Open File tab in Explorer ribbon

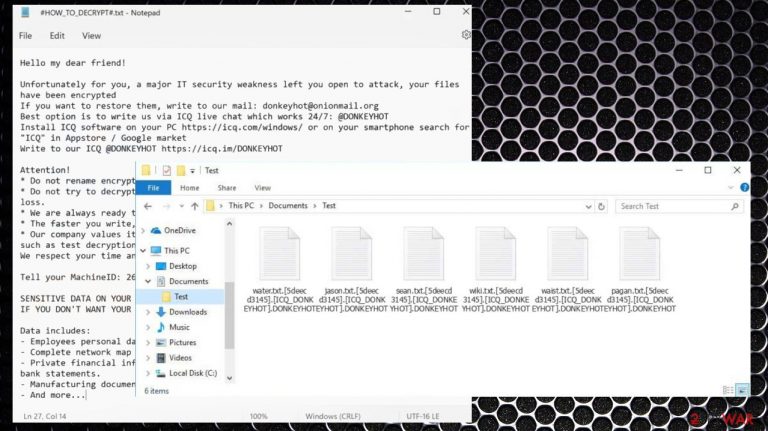153,188
